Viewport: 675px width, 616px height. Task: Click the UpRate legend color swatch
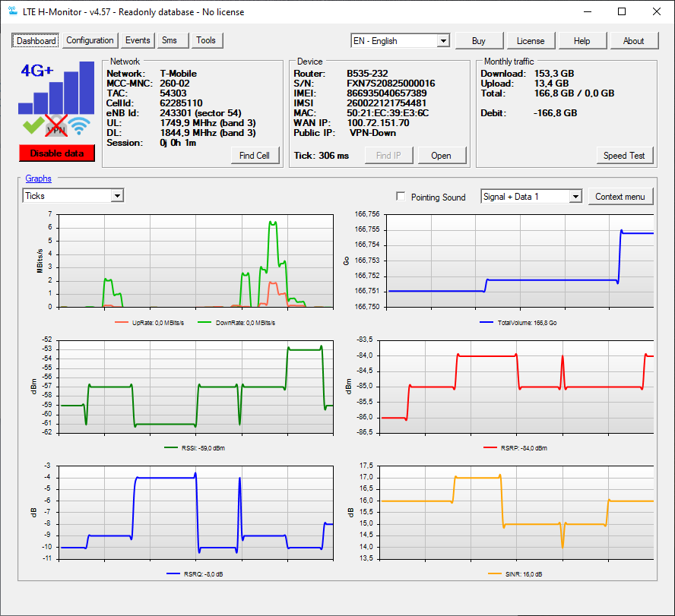(122, 323)
